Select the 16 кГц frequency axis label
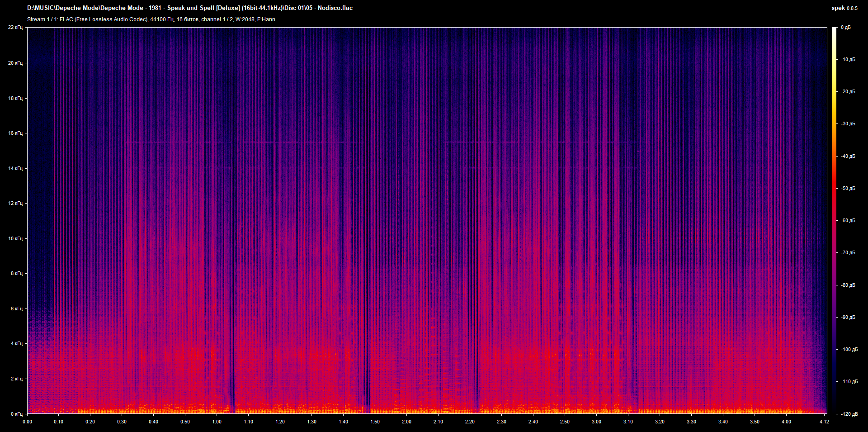The image size is (868, 432). (15, 133)
